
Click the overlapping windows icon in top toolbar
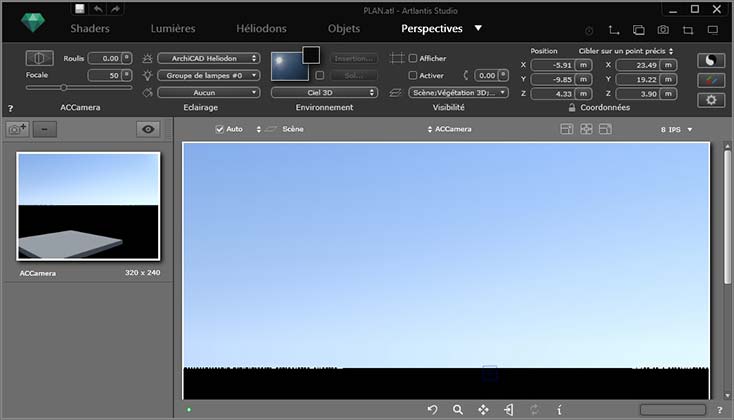[639, 30]
